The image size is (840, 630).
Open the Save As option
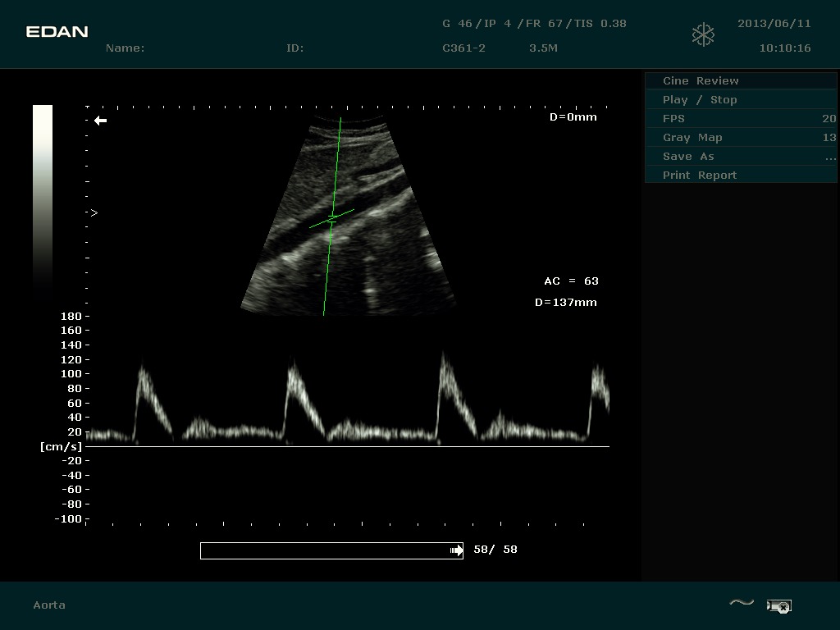click(740, 156)
